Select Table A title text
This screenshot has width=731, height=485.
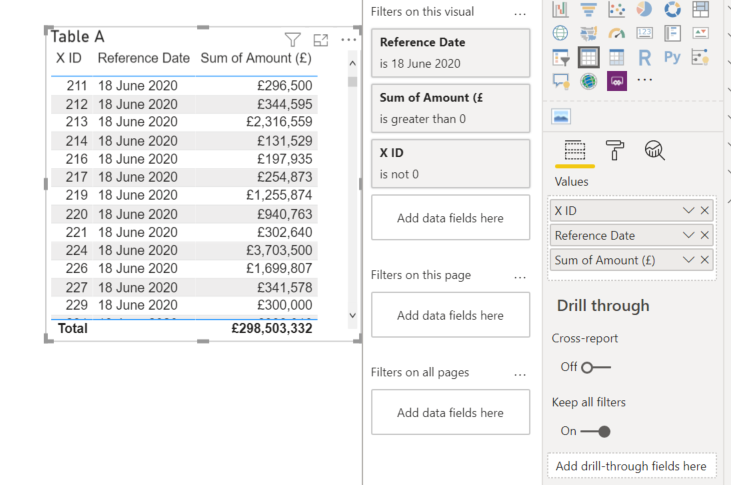pos(77,36)
